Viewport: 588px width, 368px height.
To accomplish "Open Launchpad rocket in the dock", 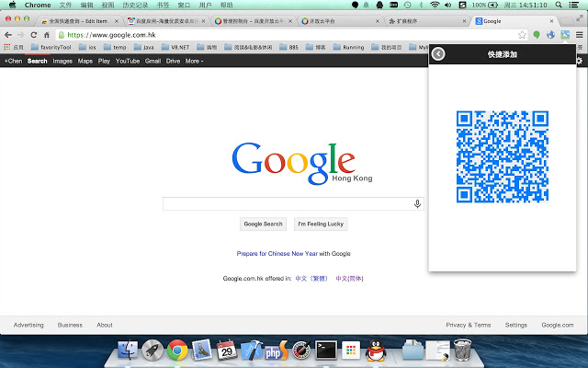I will (x=153, y=350).
